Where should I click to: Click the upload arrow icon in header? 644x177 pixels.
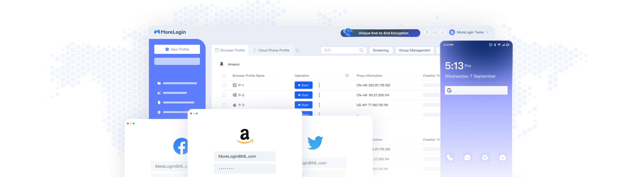[427, 32]
